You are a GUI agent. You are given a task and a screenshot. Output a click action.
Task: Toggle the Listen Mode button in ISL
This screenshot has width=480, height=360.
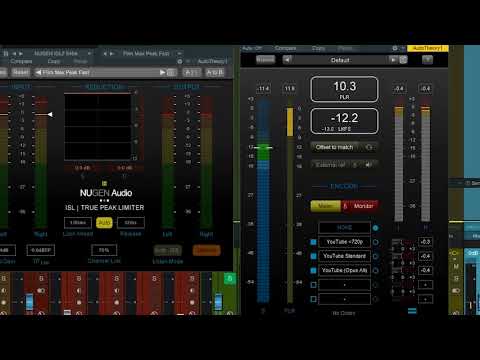[167, 250]
